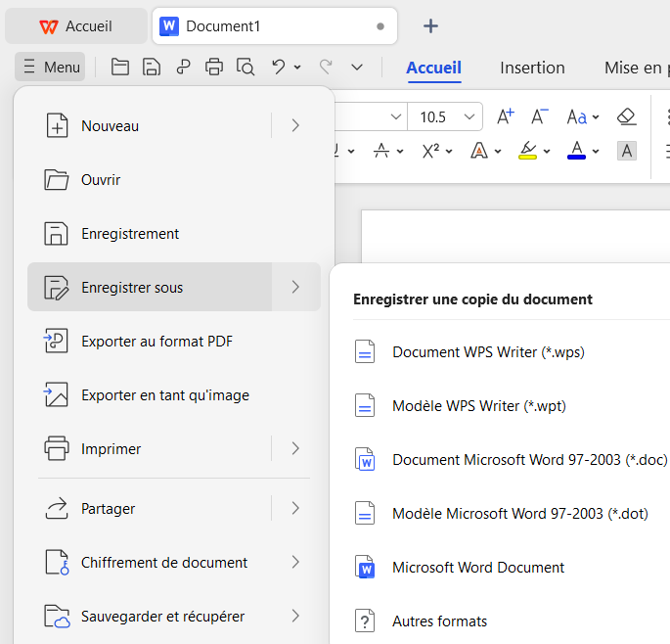Open a new tab with plus button
This screenshot has height=644, width=670.
pos(430,26)
